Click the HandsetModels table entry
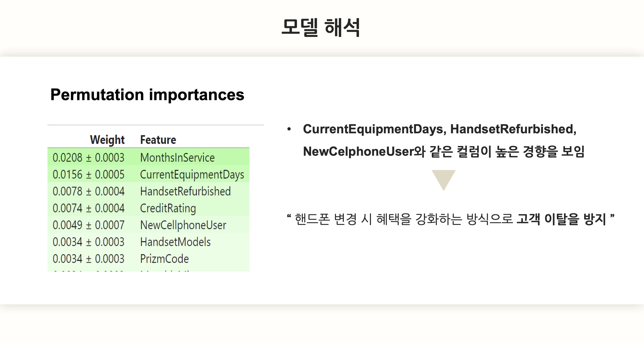 (175, 242)
